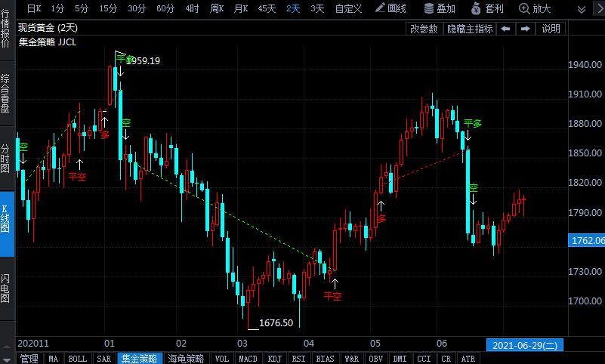The height and width of the screenshot is (364, 605).
Task: Select the highlighted 2天 period
Action: coord(293,8)
